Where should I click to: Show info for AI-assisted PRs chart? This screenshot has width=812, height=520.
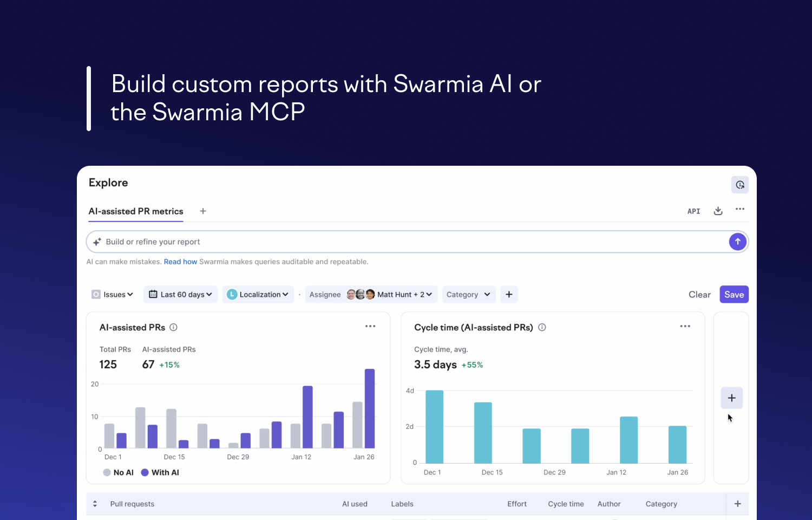(x=173, y=327)
